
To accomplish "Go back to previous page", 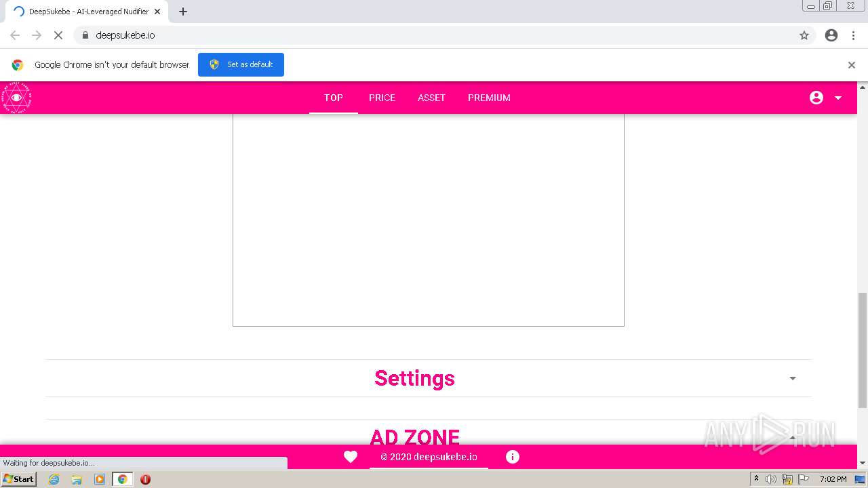I will [15, 35].
